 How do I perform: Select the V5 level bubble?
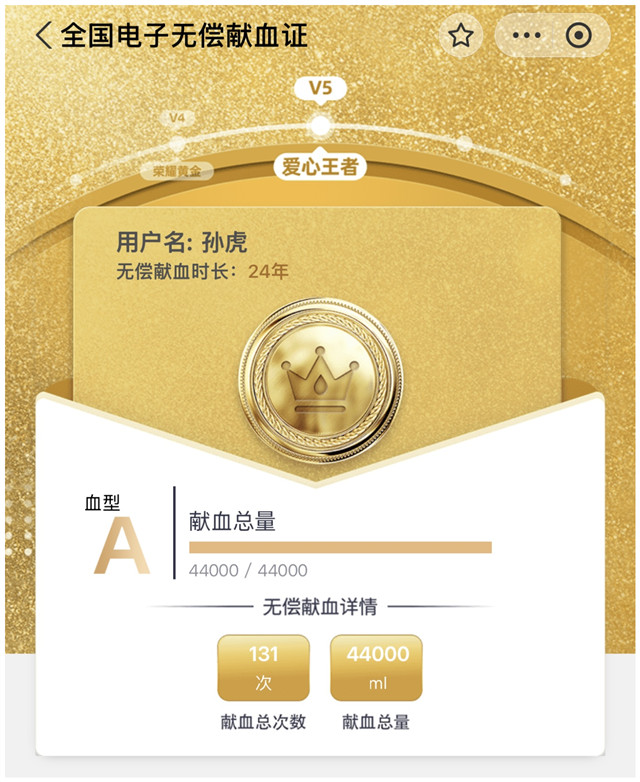320,89
